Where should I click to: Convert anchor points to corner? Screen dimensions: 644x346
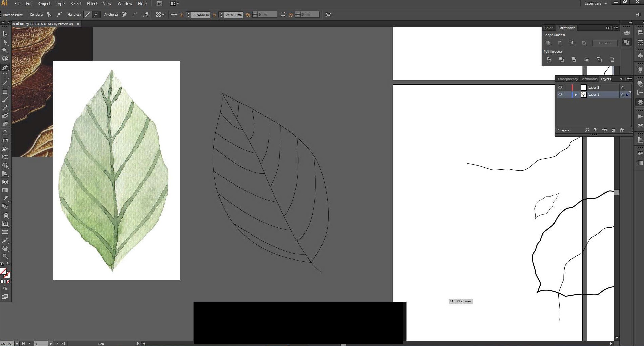49,15
